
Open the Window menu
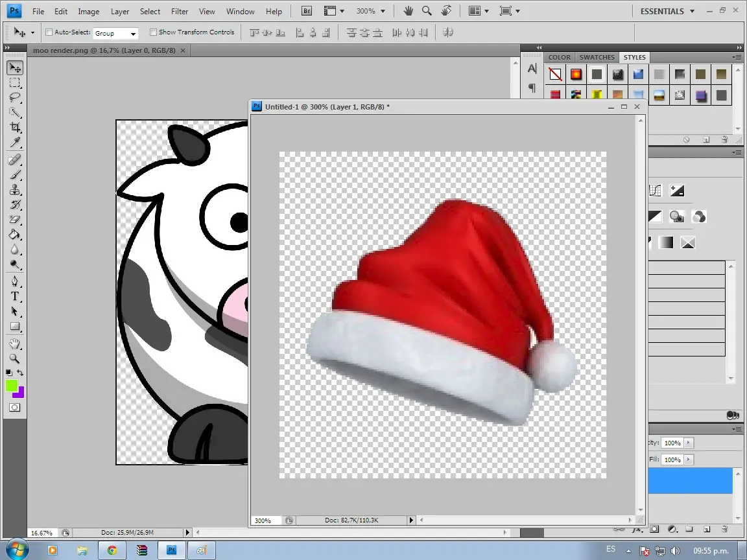point(240,12)
